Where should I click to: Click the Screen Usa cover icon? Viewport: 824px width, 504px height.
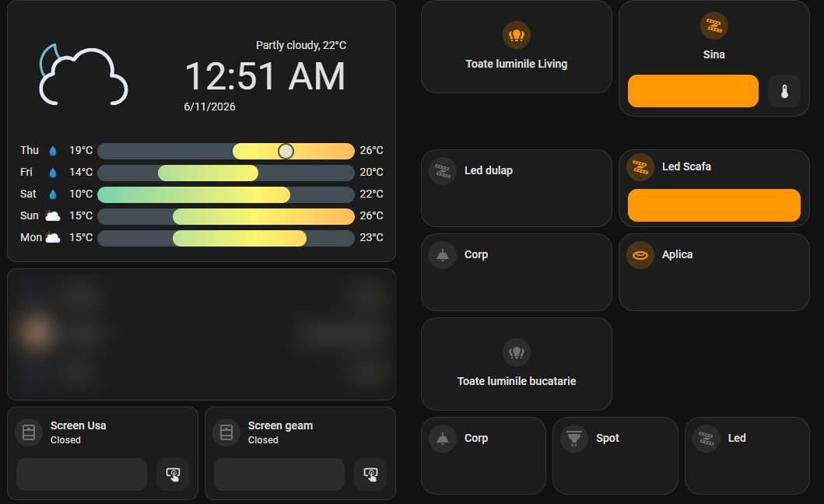click(x=29, y=432)
